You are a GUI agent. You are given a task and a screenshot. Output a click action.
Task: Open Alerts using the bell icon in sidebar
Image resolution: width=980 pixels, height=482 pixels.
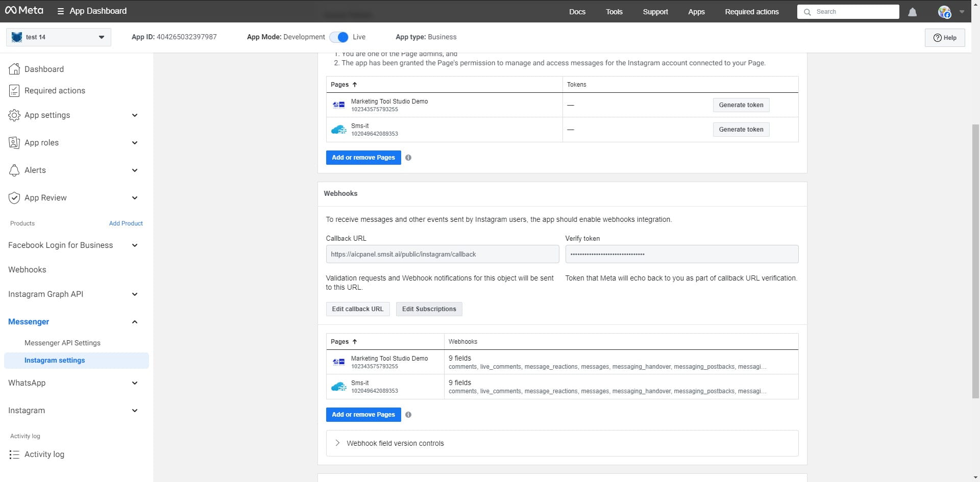click(14, 170)
